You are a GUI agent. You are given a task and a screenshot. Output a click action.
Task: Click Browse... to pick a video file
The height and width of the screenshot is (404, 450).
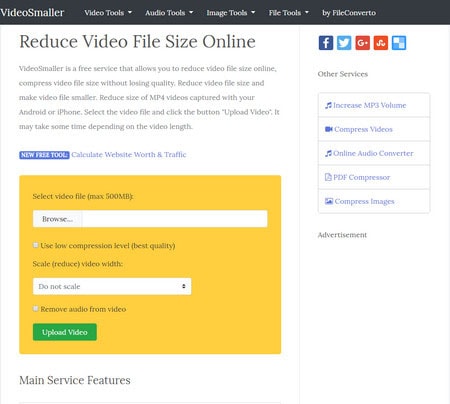coord(57,219)
